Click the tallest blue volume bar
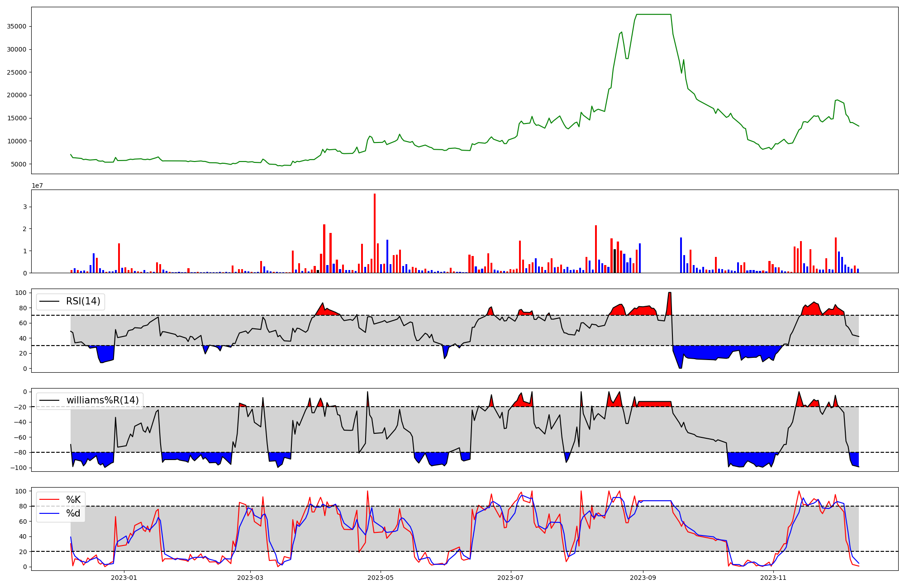The image size is (905, 588). coord(681,255)
